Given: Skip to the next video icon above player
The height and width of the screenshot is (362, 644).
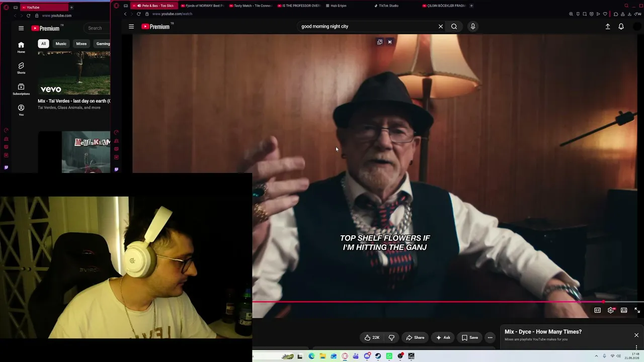Looking at the screenshot, I should [390, 42].
